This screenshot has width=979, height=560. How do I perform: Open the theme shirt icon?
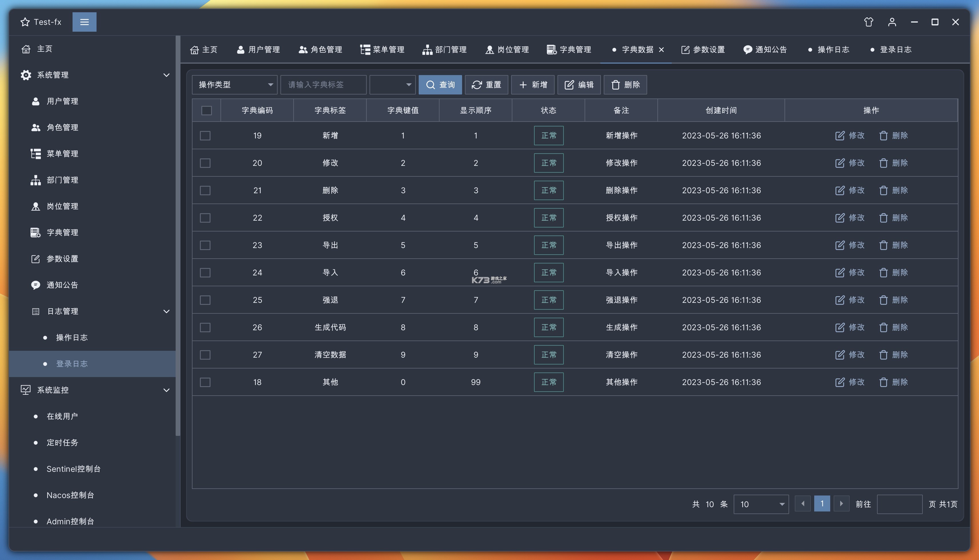tap(868, 22)
